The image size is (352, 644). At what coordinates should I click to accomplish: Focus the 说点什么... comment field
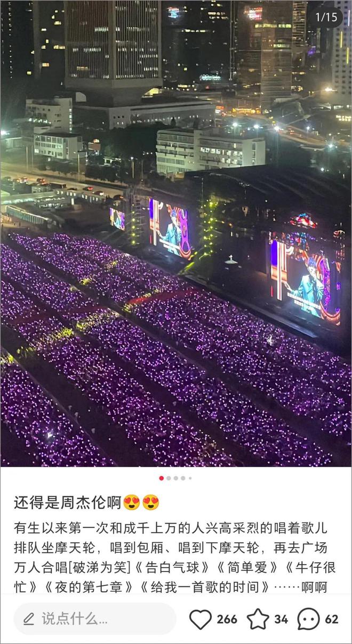95,619
